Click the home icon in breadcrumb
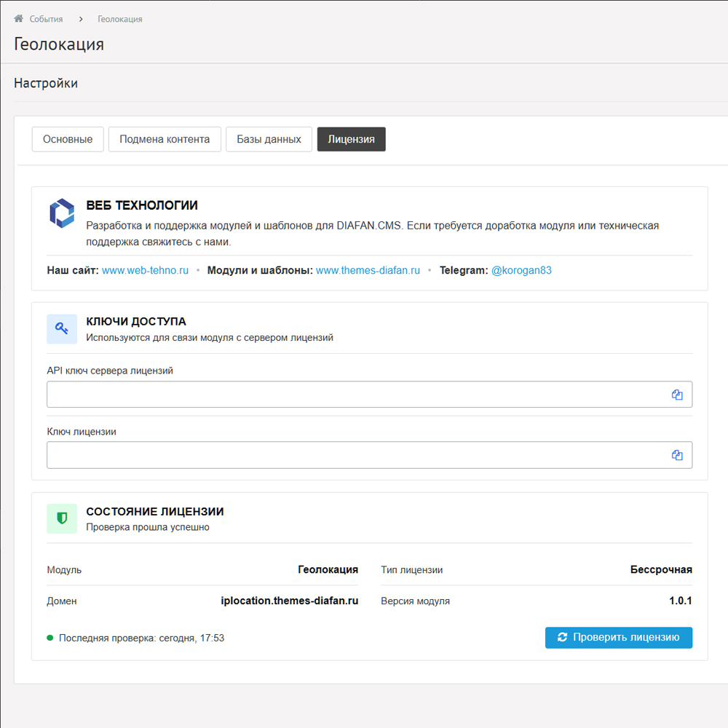 pos(19,19)
